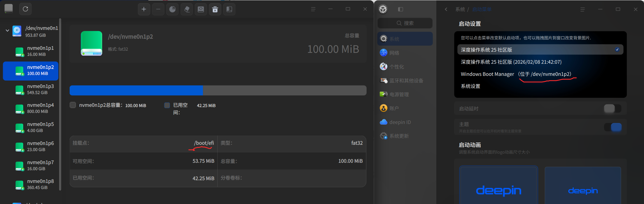The image size is (644, 204).
Task: Open 个性化 in the settings sidebar
Action: (x=405, y=67)
